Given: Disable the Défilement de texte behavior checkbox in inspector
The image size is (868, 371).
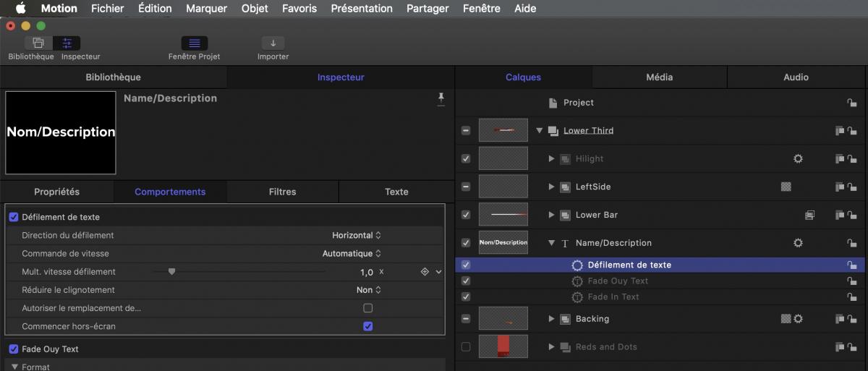Looking at the screenshot, I should [13, 217].
